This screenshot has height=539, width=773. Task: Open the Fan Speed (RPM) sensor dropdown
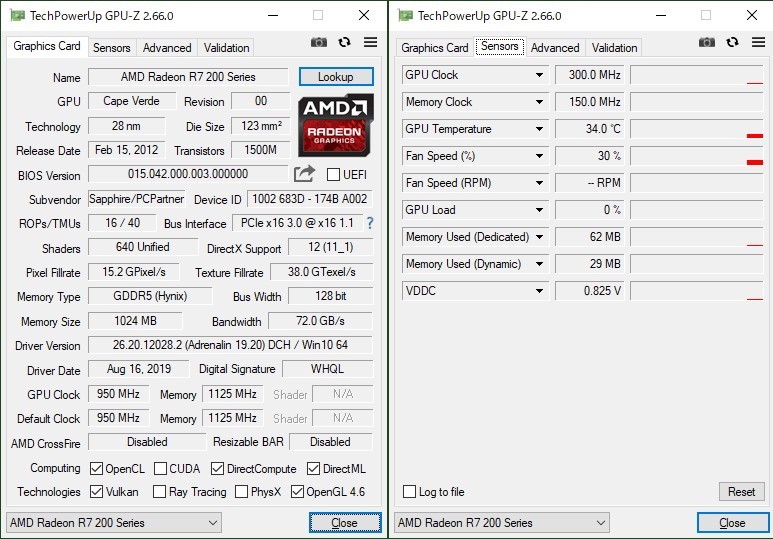click(539, 183)
